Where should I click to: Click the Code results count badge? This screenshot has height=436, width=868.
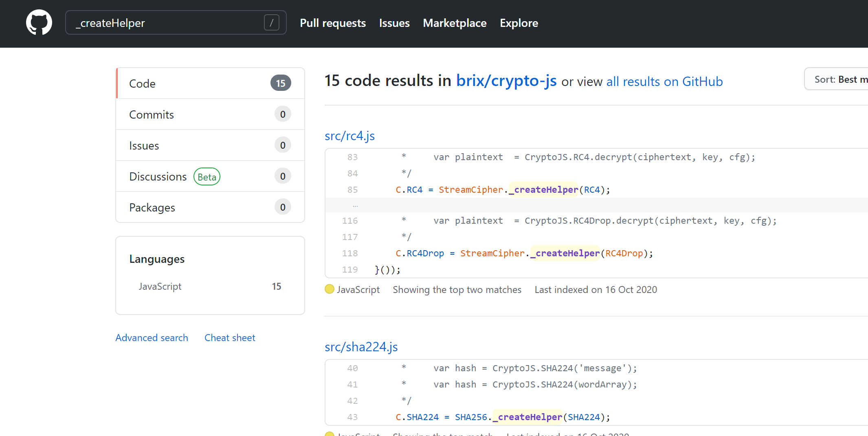pyautogui.click(x=281, y=84)
